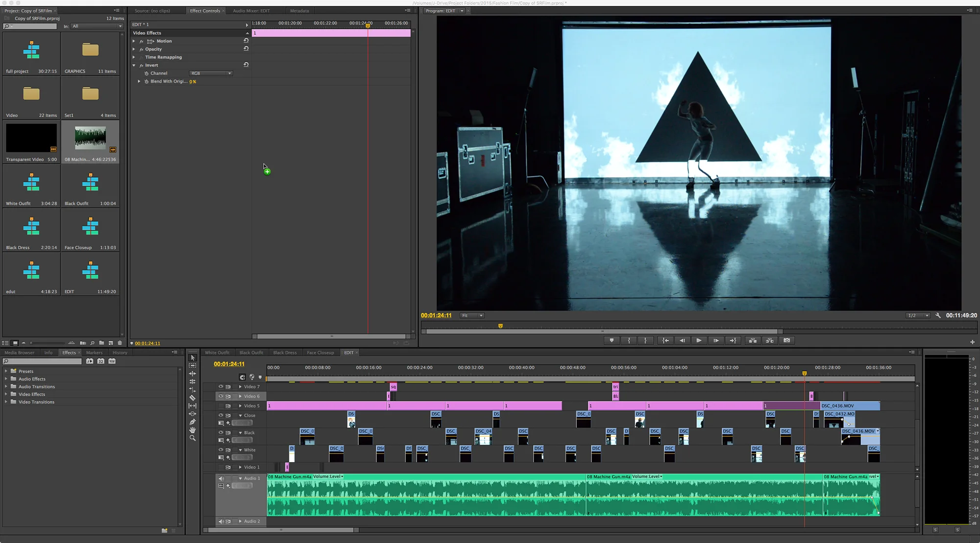The width and height of the screenshot is (980, 543).
Task: Select the Zoom tool magnifier
Action: 192,438
